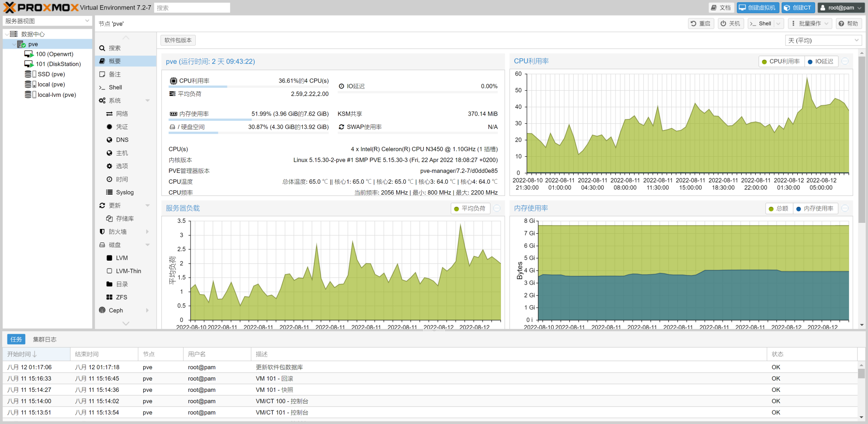Click the Firewall shield icon
The image size is (868, 424).
coord(102,232)
